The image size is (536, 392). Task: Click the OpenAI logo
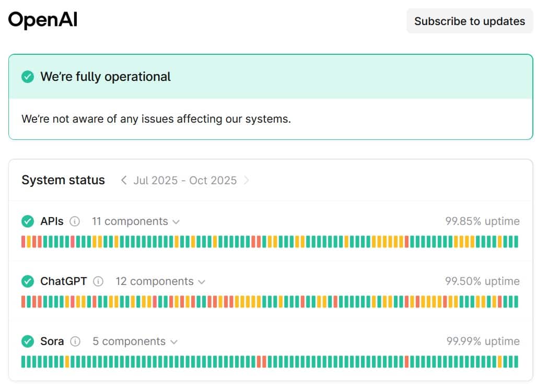[43, 20]
